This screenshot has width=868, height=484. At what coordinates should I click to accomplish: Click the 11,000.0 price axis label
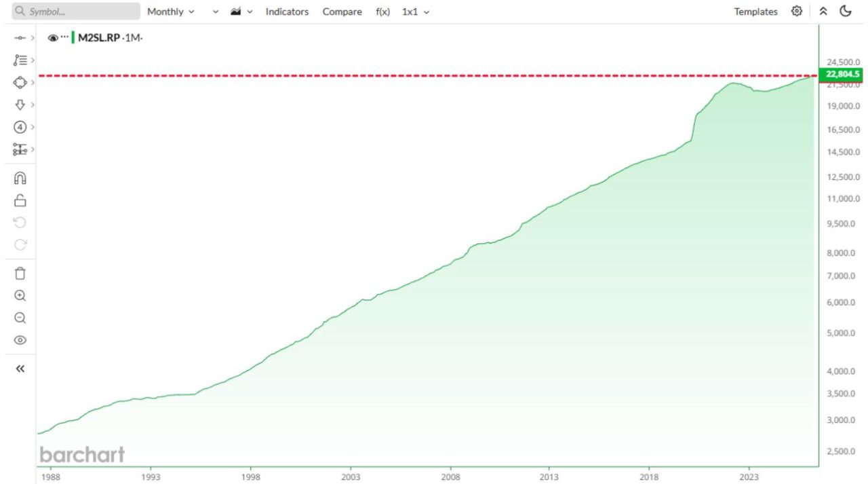click(844, 199)
